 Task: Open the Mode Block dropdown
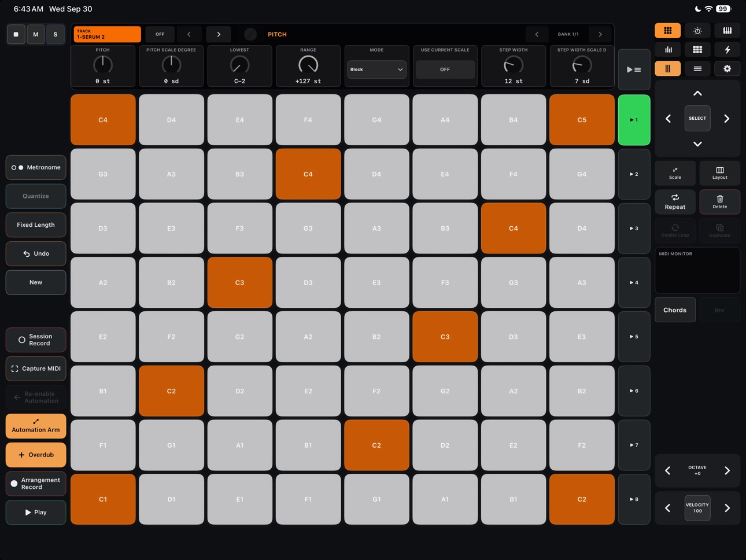pos(376,69)
